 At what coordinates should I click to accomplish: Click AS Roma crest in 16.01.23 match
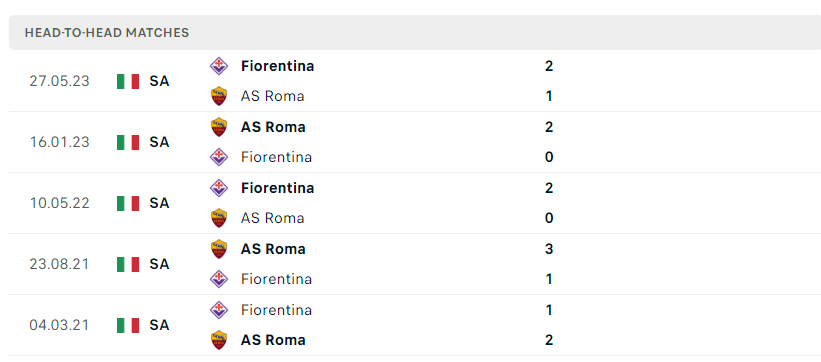click(x=219, y=127)
